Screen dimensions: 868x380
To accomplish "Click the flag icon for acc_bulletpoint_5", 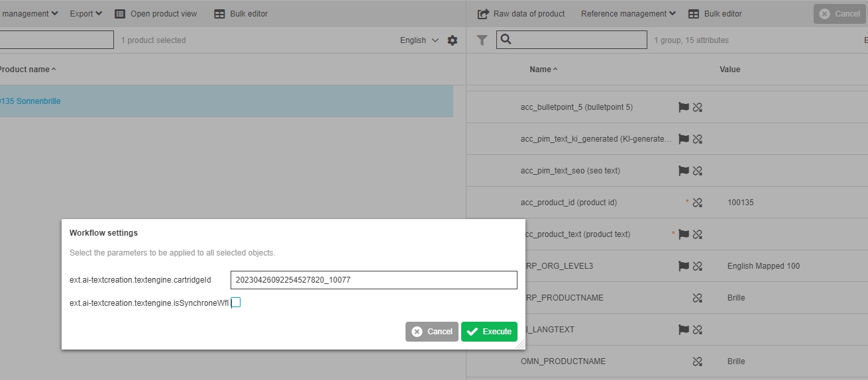I will coord(684,107).
